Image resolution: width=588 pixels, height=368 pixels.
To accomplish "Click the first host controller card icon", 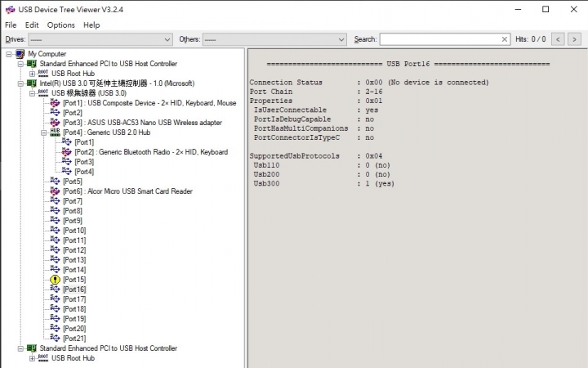I will tap(32, 64).
